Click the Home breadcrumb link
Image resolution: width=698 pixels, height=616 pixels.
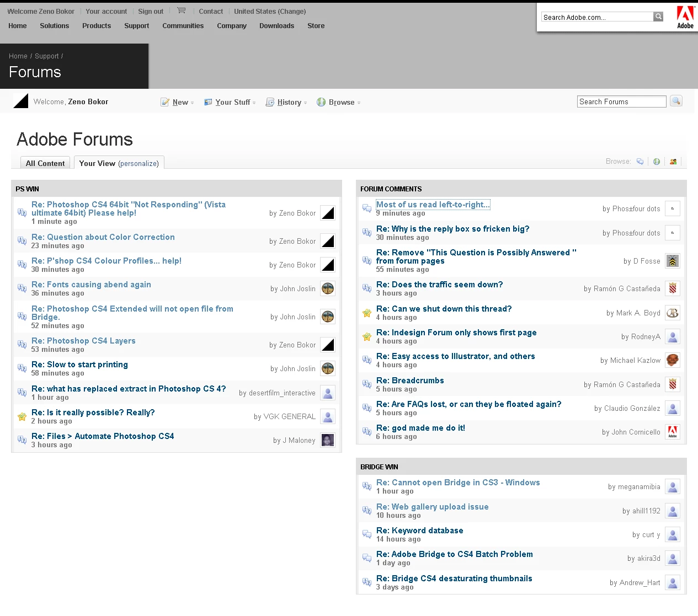18,56
